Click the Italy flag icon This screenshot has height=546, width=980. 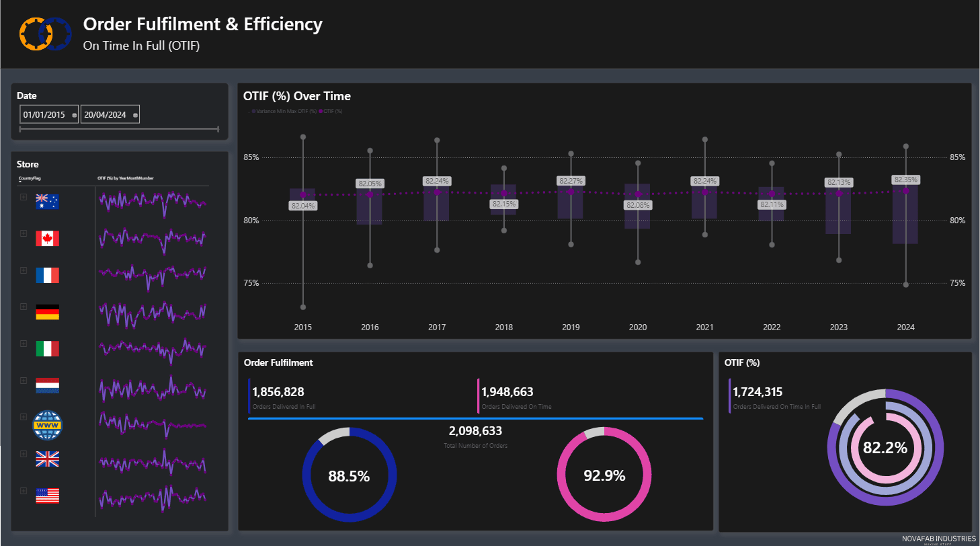click(x=47, y=348)
